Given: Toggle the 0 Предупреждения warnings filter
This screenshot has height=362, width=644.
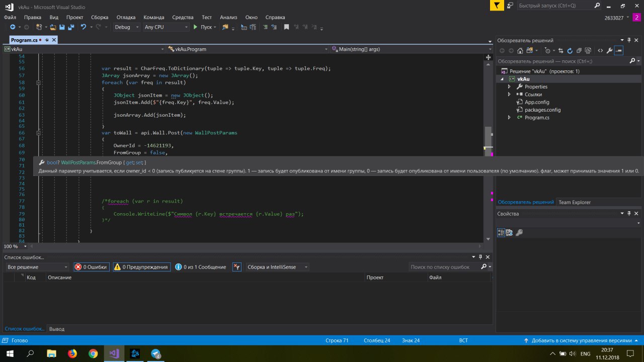Looking at the screenshot, I should coord(141,267).
